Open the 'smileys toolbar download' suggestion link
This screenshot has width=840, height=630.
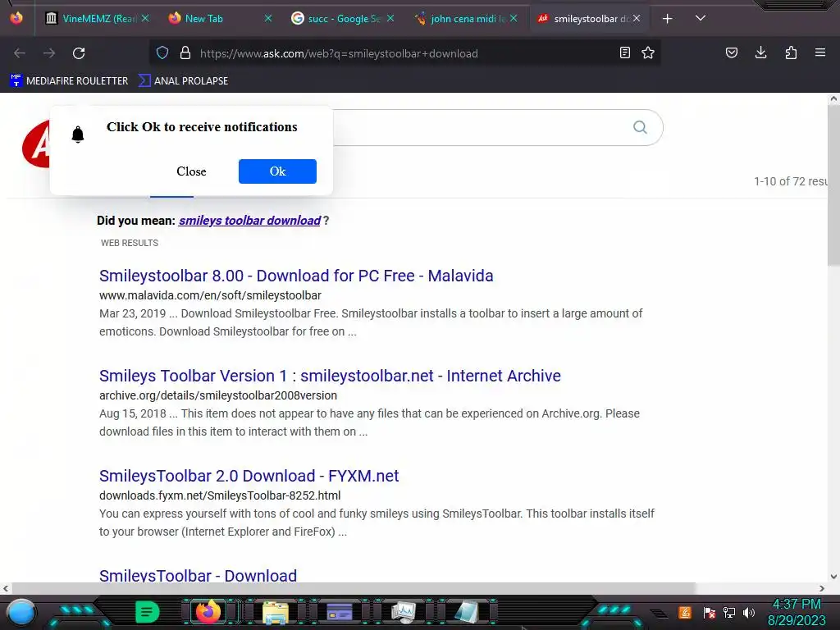tap(249, 221)
